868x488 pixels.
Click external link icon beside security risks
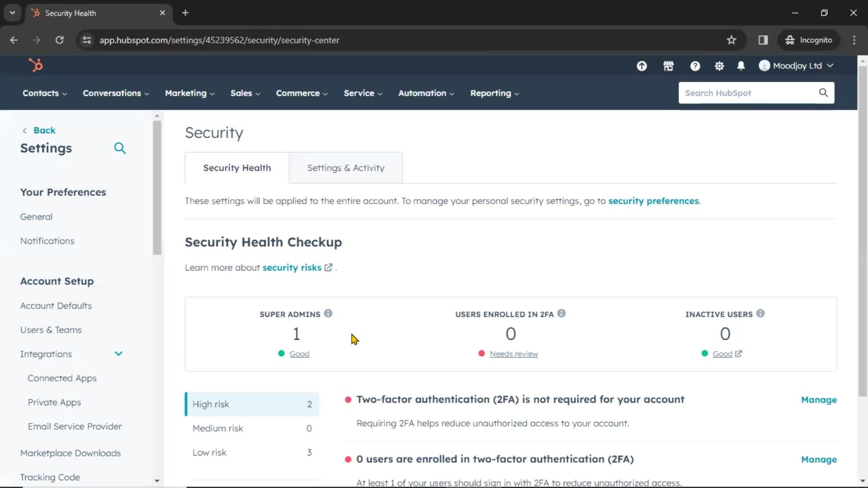328,267
